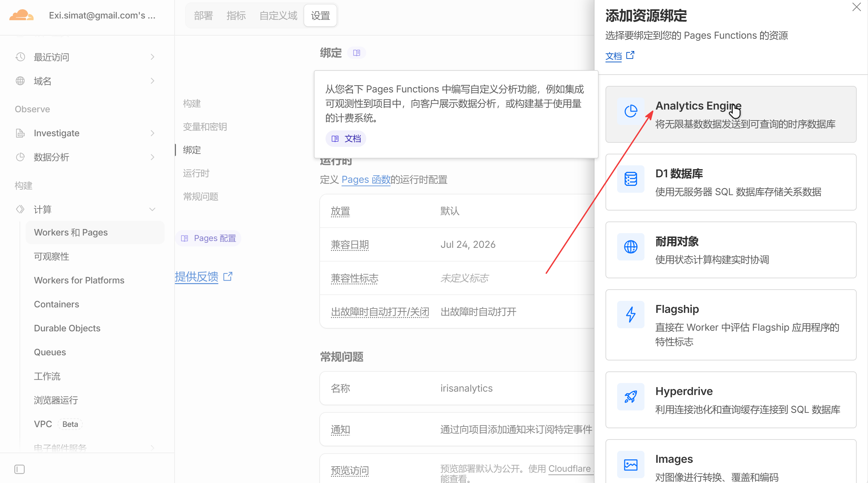
Task: Click the external link icon beside 提供反馈
Action: tap(228, 276)
